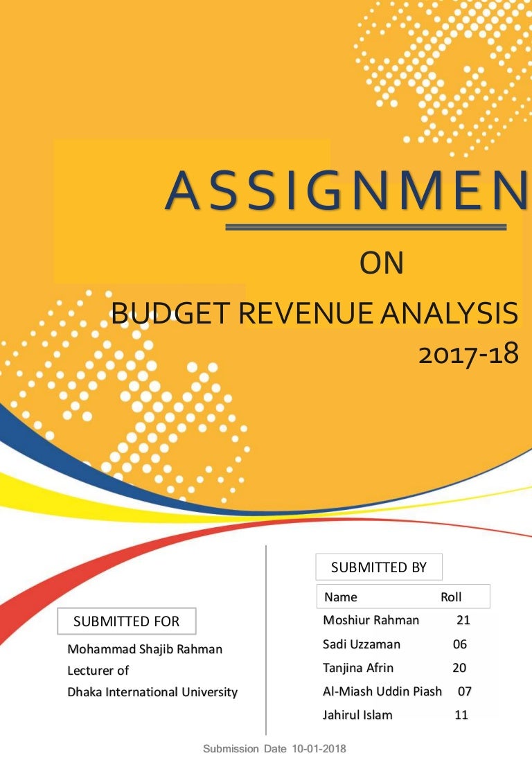
Task: Click the Submission Date 10-01-2018 footer
Action: pyautogui.click(x=274, y=750)
